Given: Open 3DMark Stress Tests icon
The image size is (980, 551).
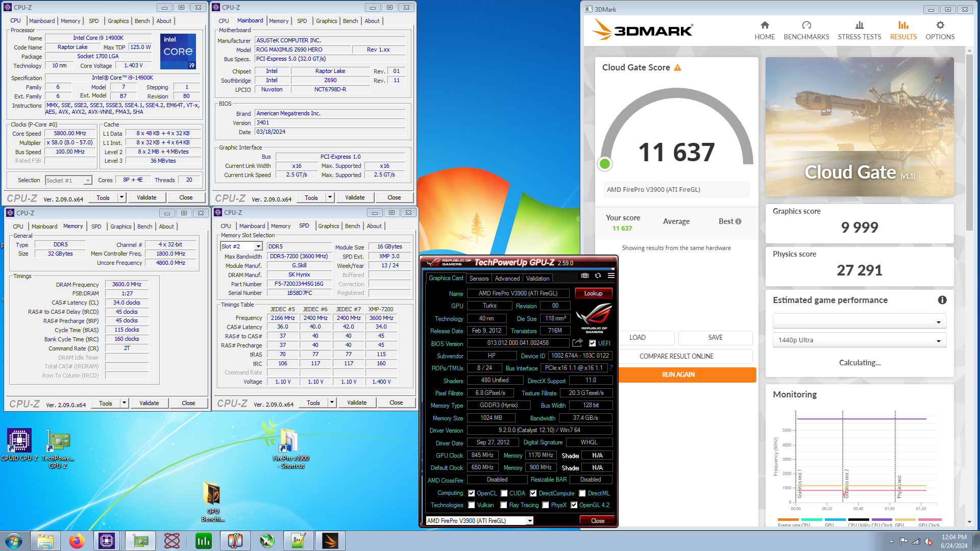Looking at the screenshot, I should coord(860,25).
